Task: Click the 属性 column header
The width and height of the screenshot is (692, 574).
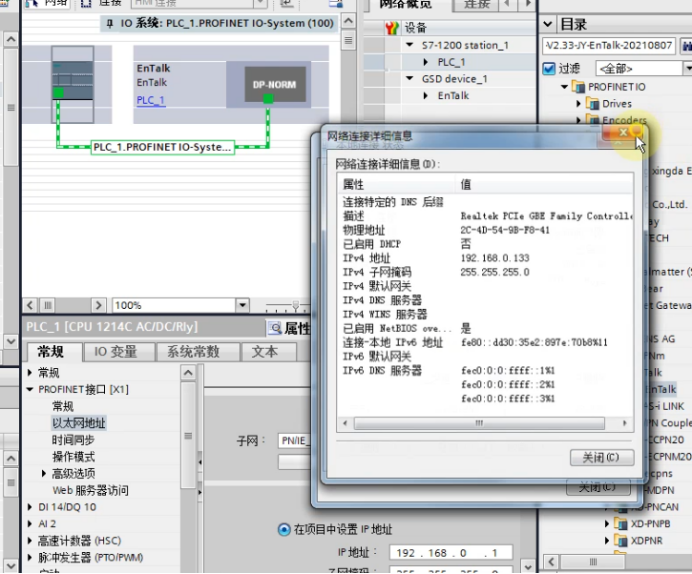Action: [396, 184]
